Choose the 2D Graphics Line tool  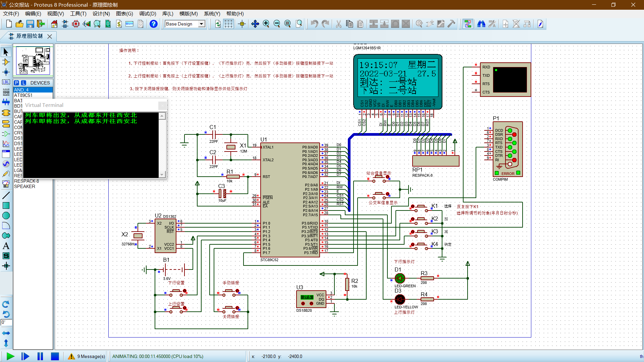(6, 195)
